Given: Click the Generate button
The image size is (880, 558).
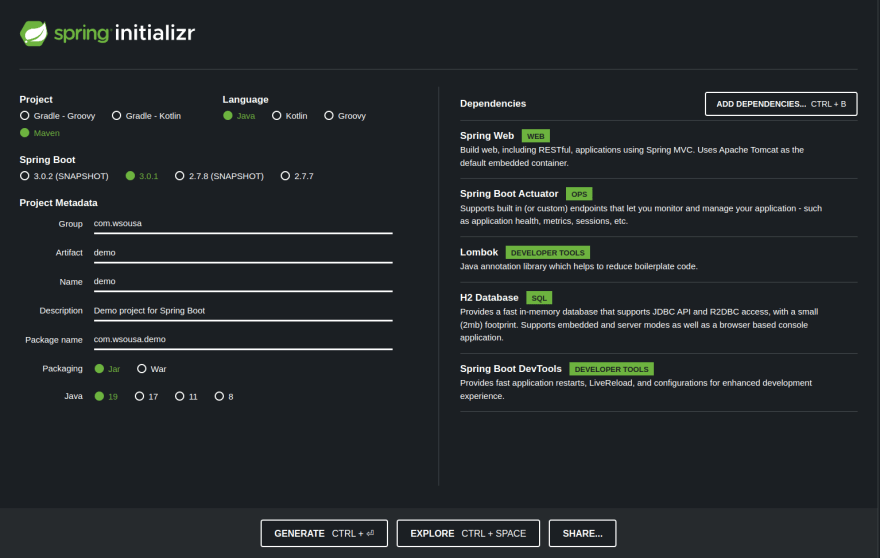Looking at the screenshot, I should [324, 533].
